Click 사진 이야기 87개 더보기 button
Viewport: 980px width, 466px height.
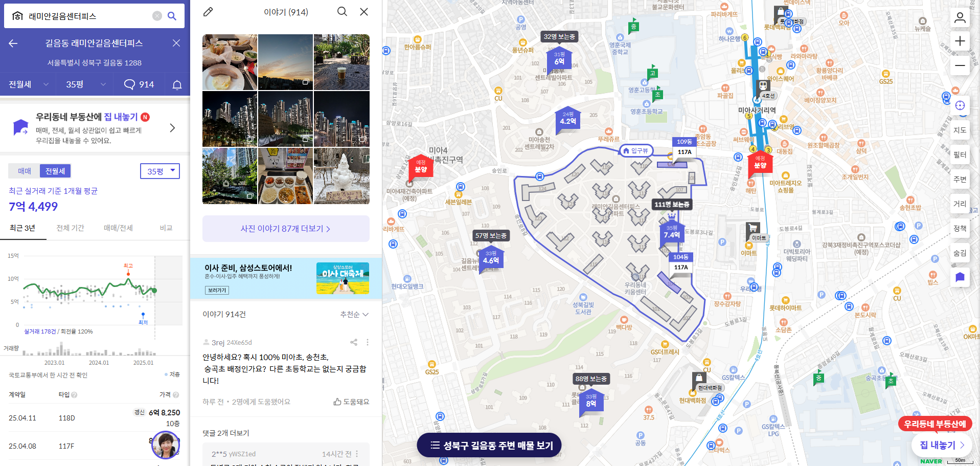(286, 229)
